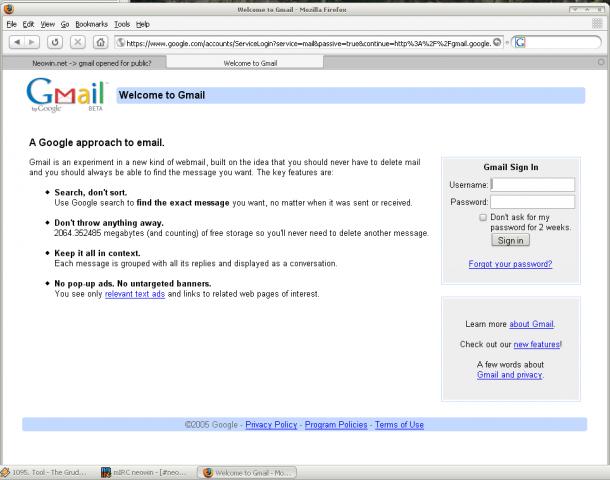Screen dimensions: 610x480
Task: Click the 2064.352485 megabytes storage text
Action: point(241,233)
